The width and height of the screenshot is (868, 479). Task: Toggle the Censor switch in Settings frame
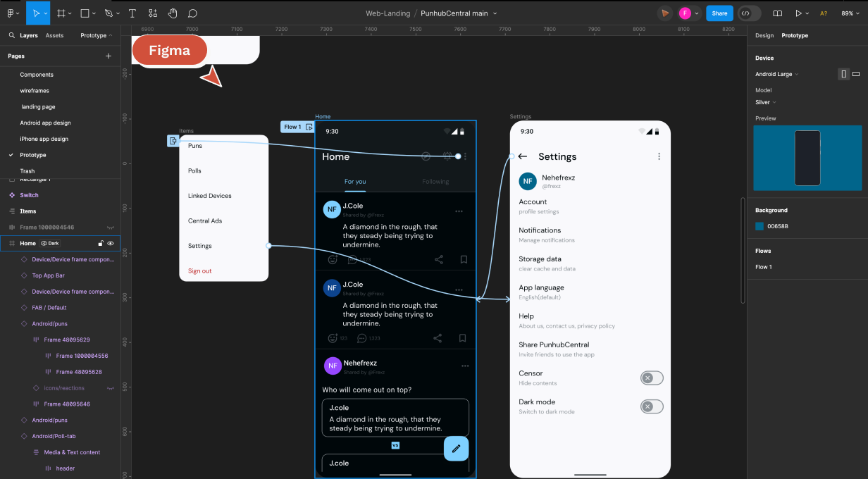(652, 378)
